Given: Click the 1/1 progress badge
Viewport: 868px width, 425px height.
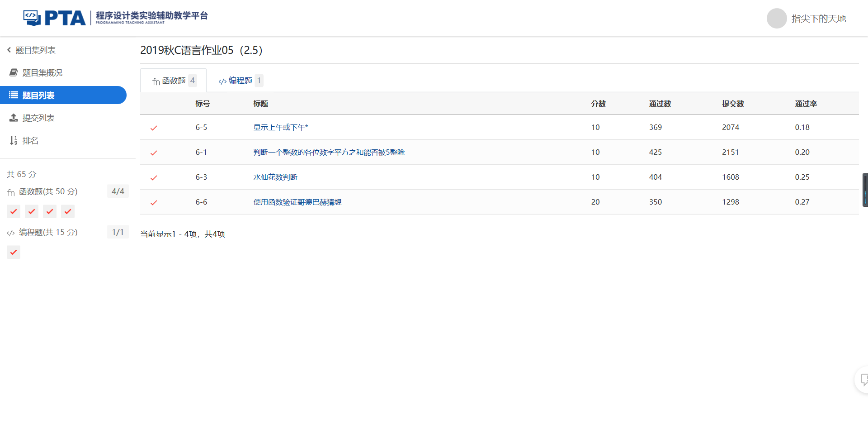Looking at the screenshot, I should tap(118, 232).
